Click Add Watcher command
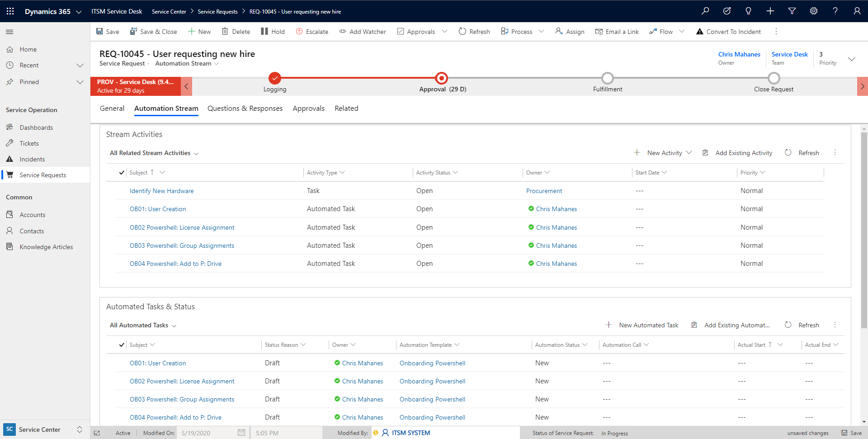Viewport: 868px width, 439px height. pyautogui.click(x=363, y=32)
